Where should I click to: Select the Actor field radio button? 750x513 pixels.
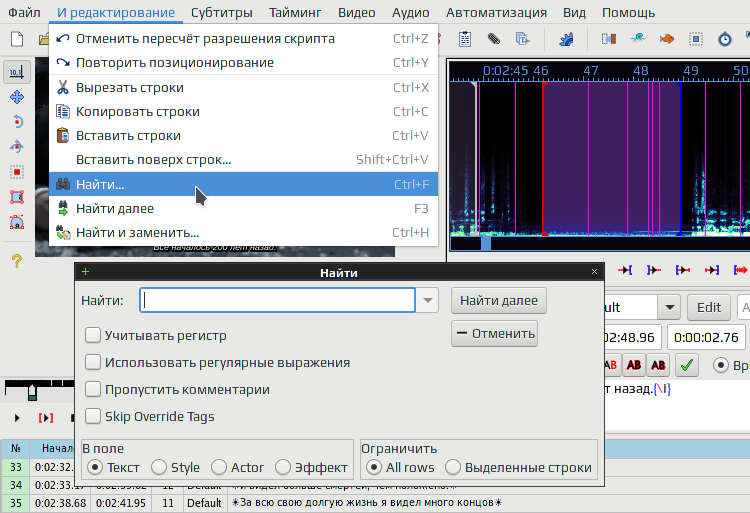219,467
